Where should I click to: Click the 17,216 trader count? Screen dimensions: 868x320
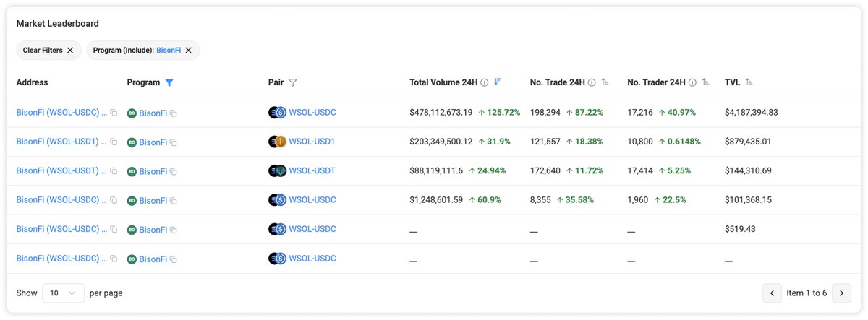point(640,113)
